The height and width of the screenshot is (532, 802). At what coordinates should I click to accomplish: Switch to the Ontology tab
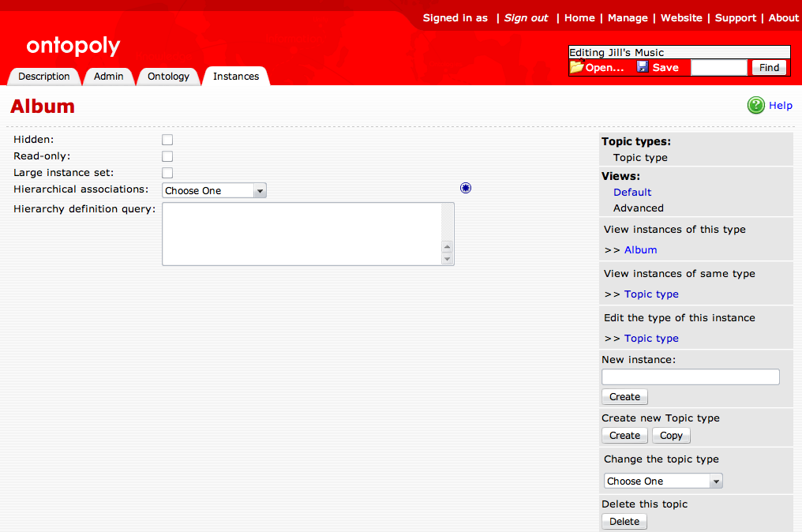click(167, 76)
